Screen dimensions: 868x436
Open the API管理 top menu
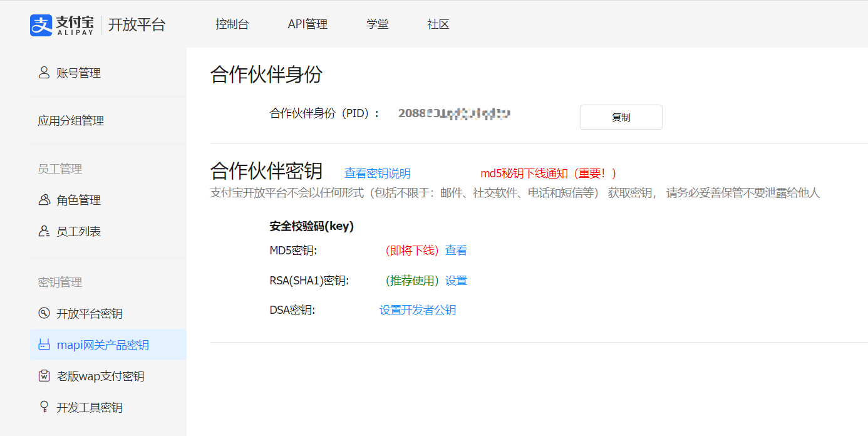point(307,24)
